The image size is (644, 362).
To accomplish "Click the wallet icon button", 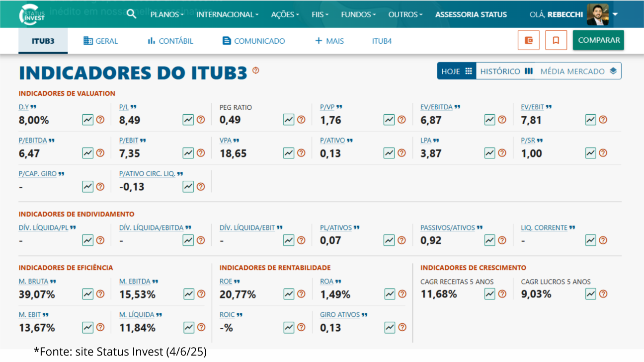I will 529,40.
